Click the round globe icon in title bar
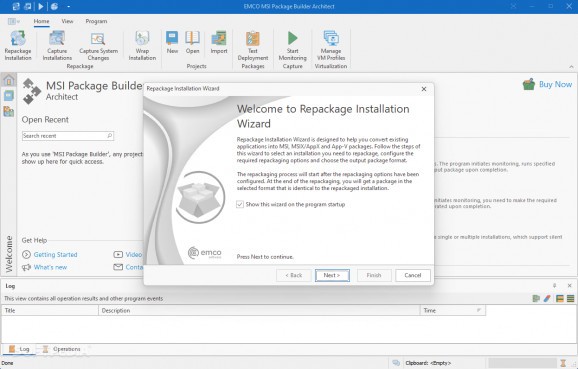 click(54, 6)
